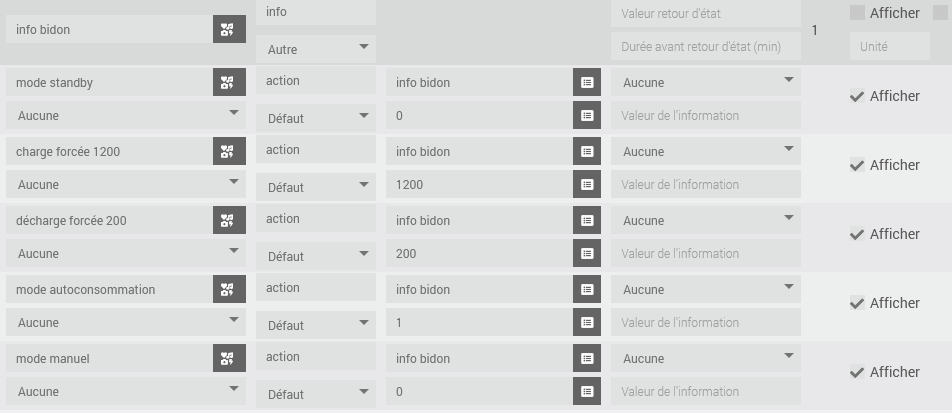Viewport: 952px width, 413px height.
Task: Uncheck Afficher for mode standby
Action: (x=857, y=96)
